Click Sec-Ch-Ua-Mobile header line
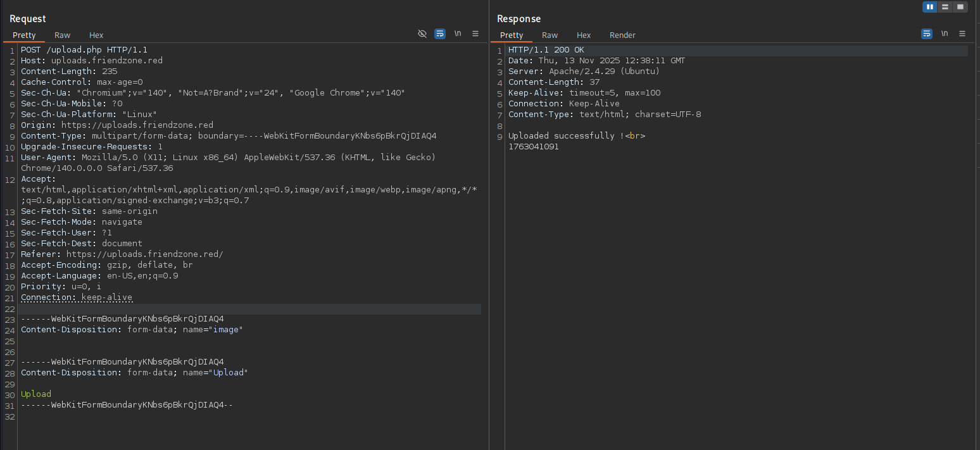This screenshot has height=450, width=980. coord(72,104)
